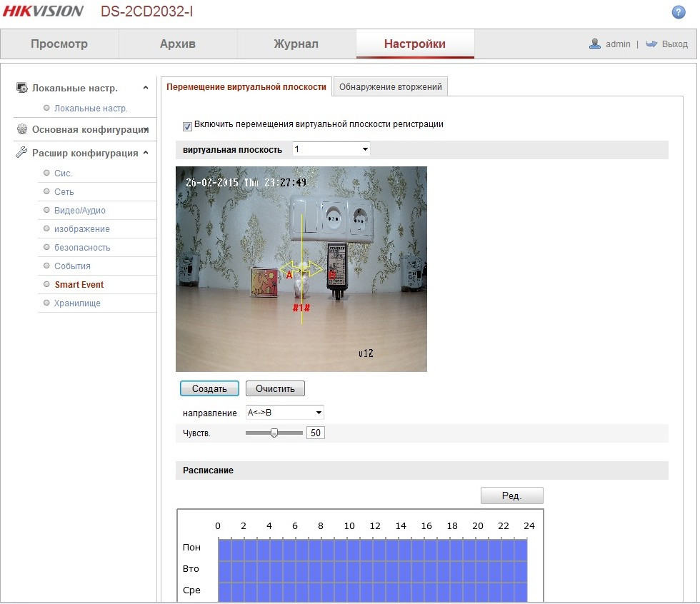Screen dimensions: 700x604
Task: Click the sensitivity value field showing 50
Action: [315, 433]
